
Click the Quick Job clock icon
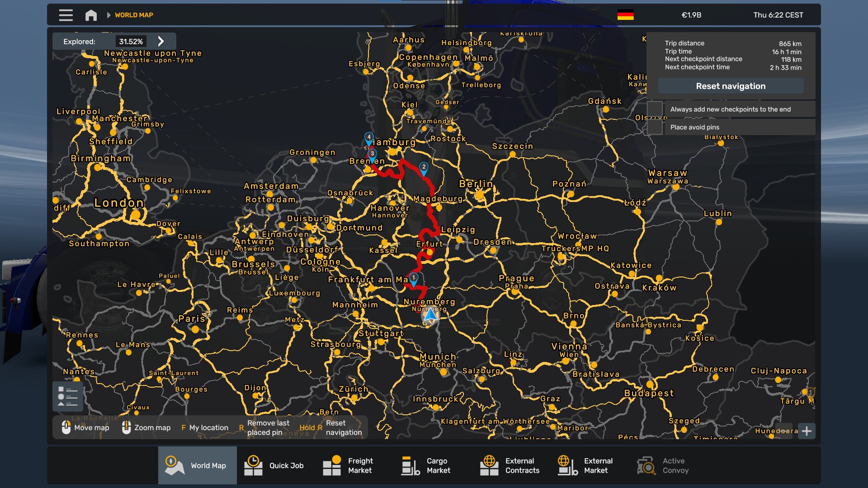[x=253, y=465]
